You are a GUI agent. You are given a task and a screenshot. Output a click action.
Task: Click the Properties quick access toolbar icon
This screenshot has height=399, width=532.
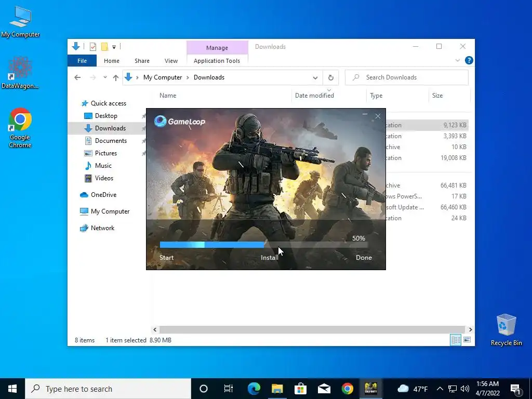tap(92, 47)
